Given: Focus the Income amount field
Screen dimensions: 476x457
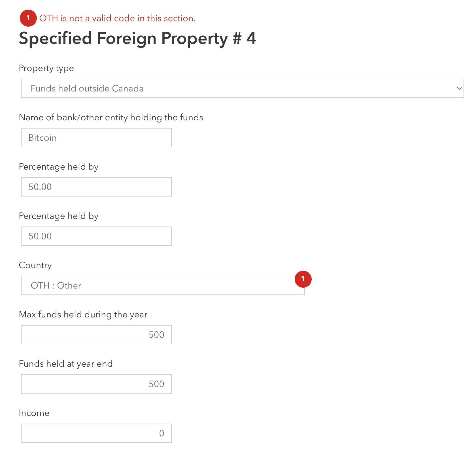Looking at the screenshot, I should [96, 433].
